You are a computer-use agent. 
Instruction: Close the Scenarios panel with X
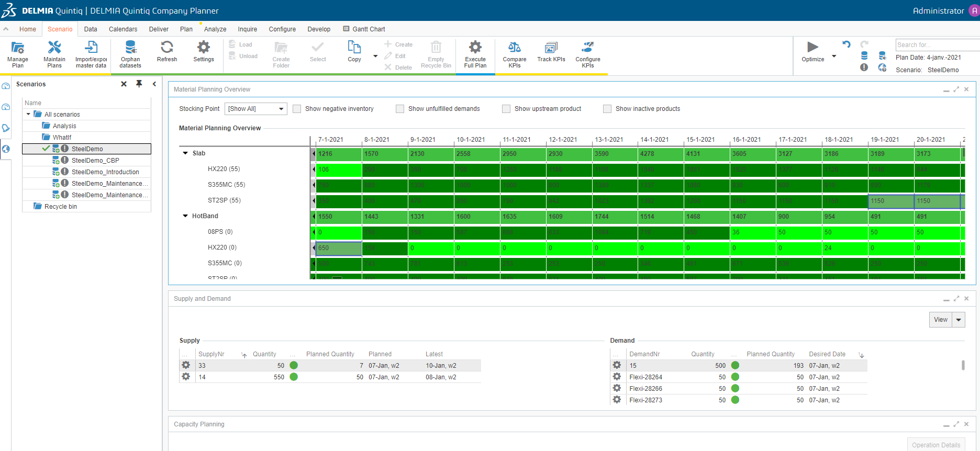[124, 84]
